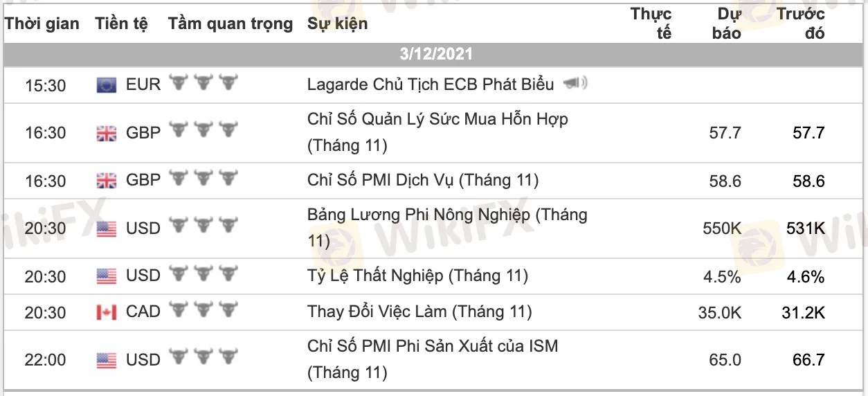The height and width of the screenshot is (396, 868).
Task: Click US flag in Tỷ Lệ Thất Nghiệp row
Action: point(107,277)
